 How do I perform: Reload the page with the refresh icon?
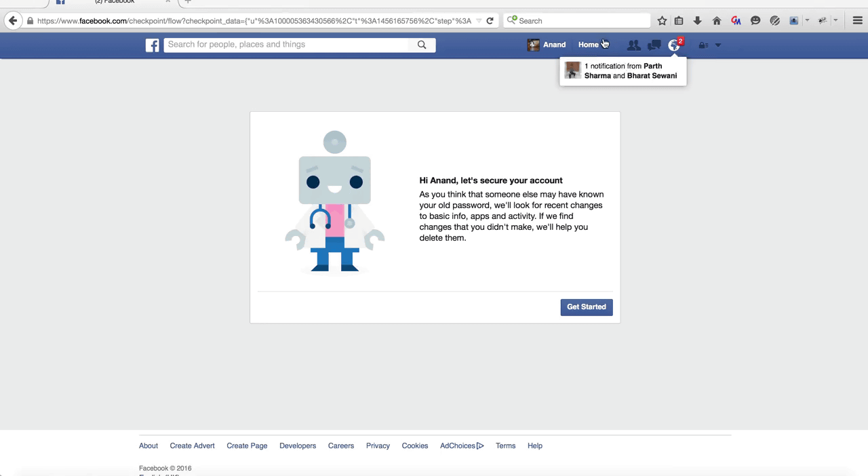pyautogui.click(x=490, y=21)
